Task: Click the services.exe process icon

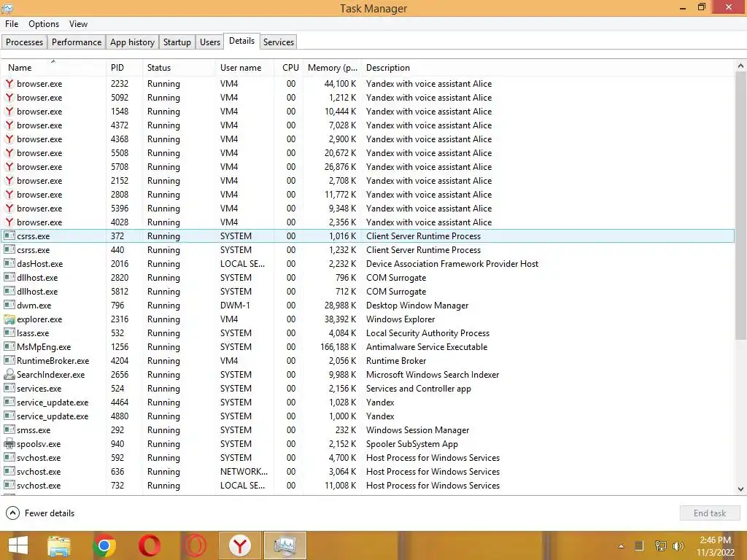Action: click(9, 388)
